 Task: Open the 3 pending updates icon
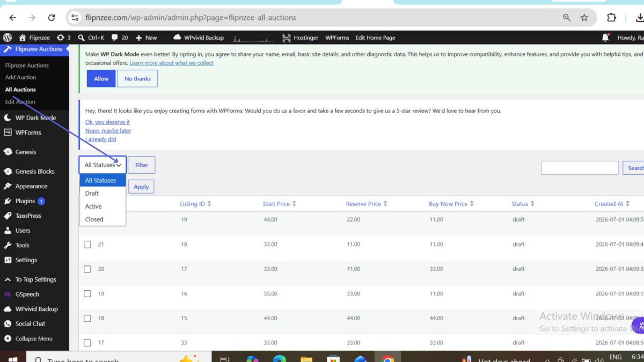click(x=63, y=38)
